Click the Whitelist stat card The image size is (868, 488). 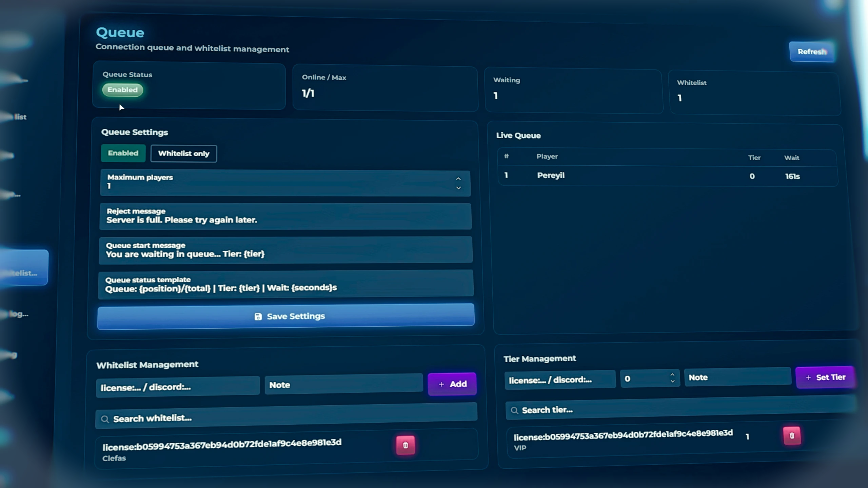click(755, 93)
